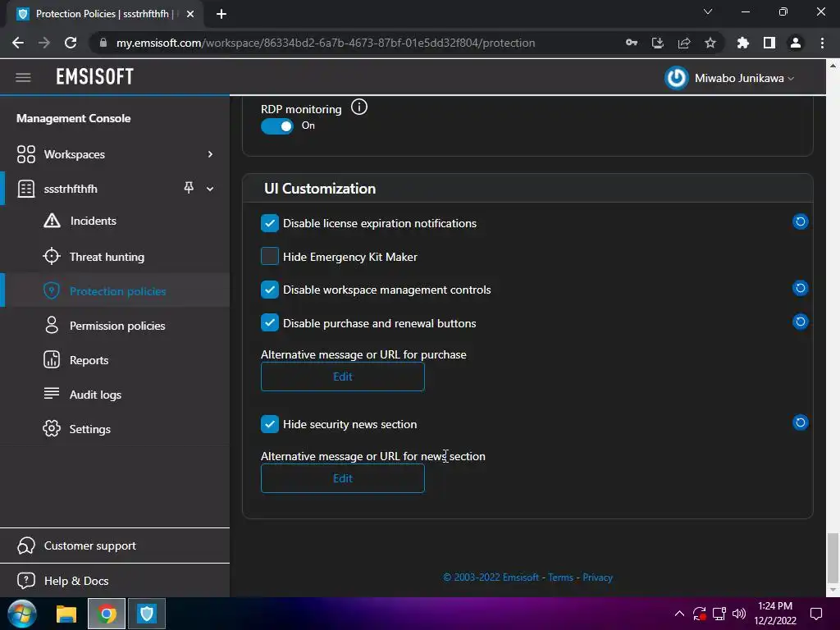Image resolution: width=840 pixels, height=630 pixels.
Task: Reset the purchase and renewal buttons setting
Action: (800, 322)
